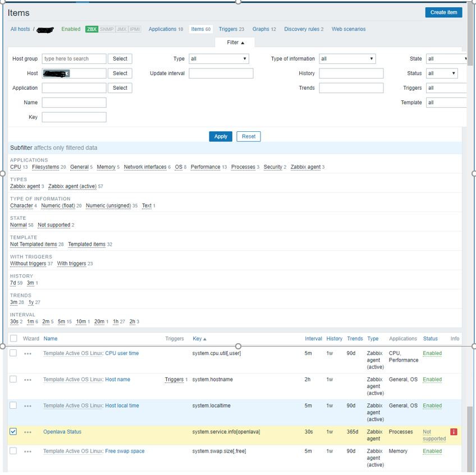This screenshot has height=475, width=476.
Task: Click the Enabled host status link
Action: click(x=71, y=29)
